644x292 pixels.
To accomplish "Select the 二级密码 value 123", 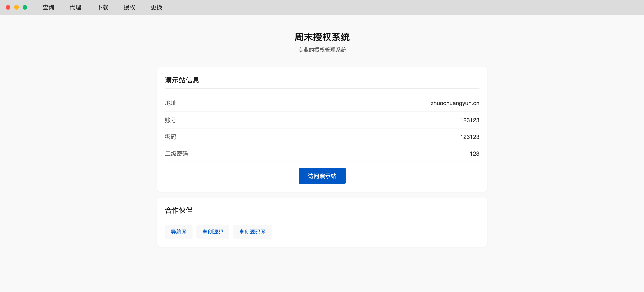I will click(474, 153).
